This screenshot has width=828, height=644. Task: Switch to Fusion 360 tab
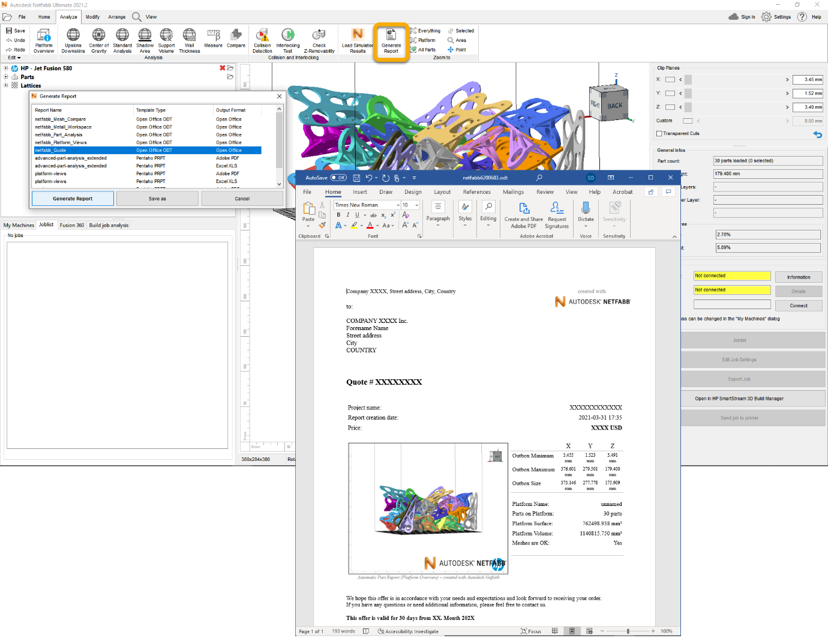pyautogui.click(x=72, y=226)
